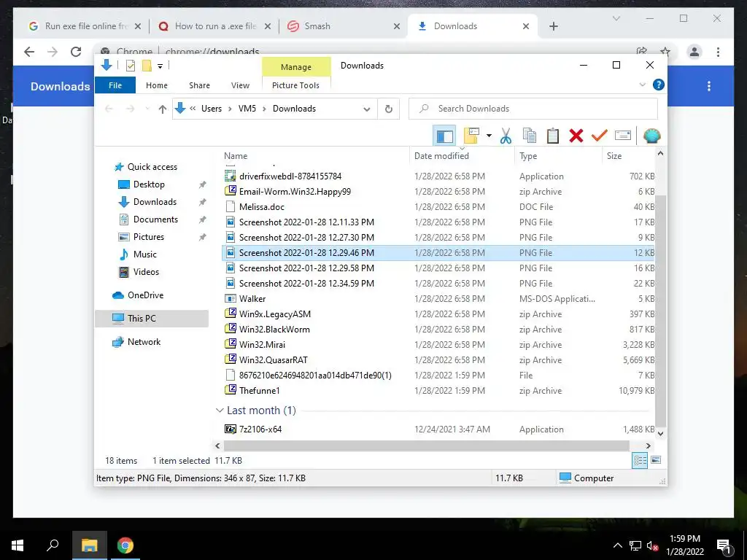This screenshot has height=560, width=747.
Task: Select OneDrive in the navigation pane
Action: (x=145, y=295)
